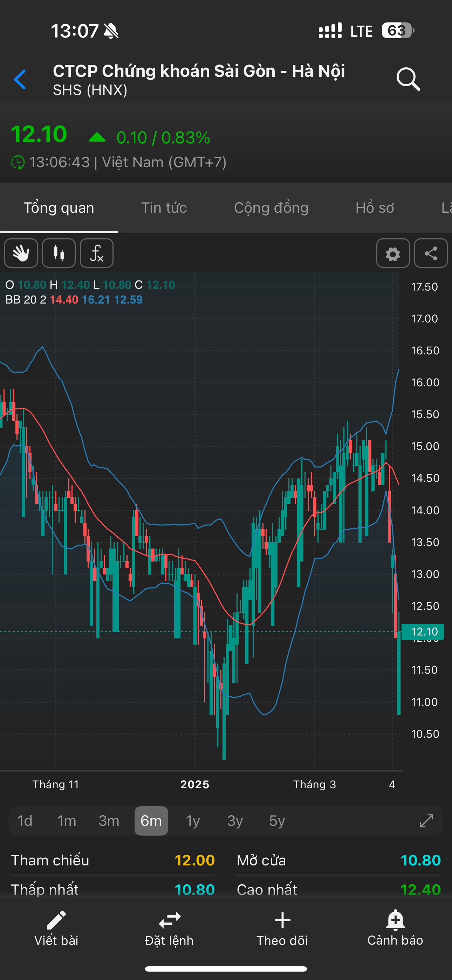Image resolution: width=452 pixels, height=980 pixels.
Task: Switch to Tin tức tab
Action: tap(164, 208)
